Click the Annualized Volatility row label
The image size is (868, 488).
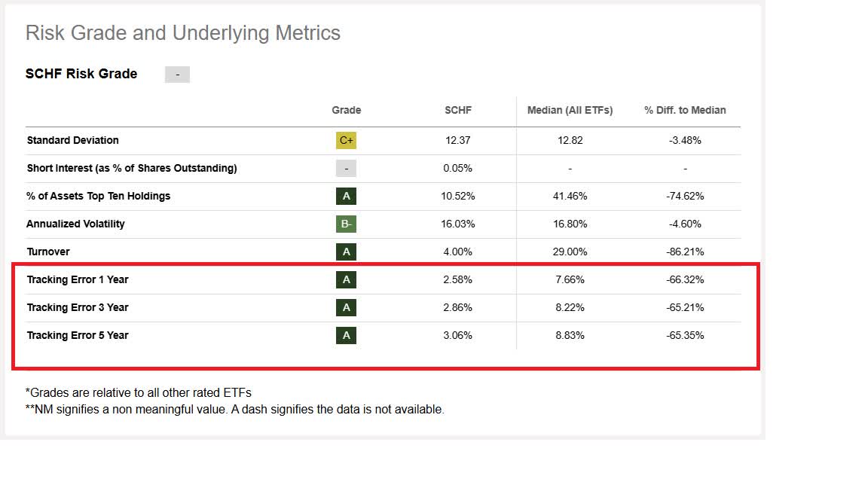[x=75, y=224]
